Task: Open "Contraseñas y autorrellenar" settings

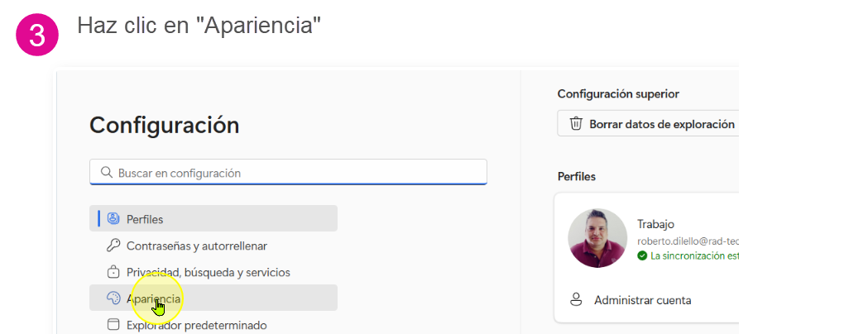Action: [x=197, y=246]
